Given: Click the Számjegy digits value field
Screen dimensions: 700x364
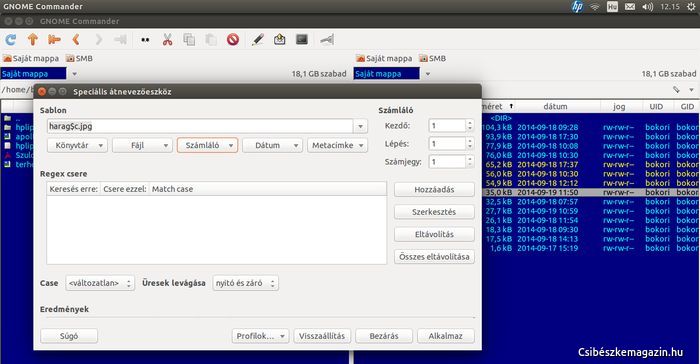Looking at the screenshot, I should [446, 162].
